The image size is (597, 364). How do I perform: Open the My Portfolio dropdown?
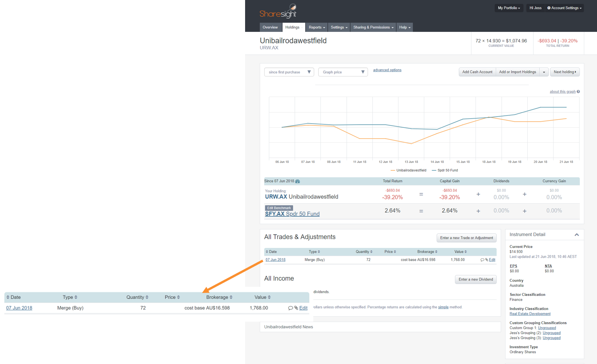tap(509, 8)
